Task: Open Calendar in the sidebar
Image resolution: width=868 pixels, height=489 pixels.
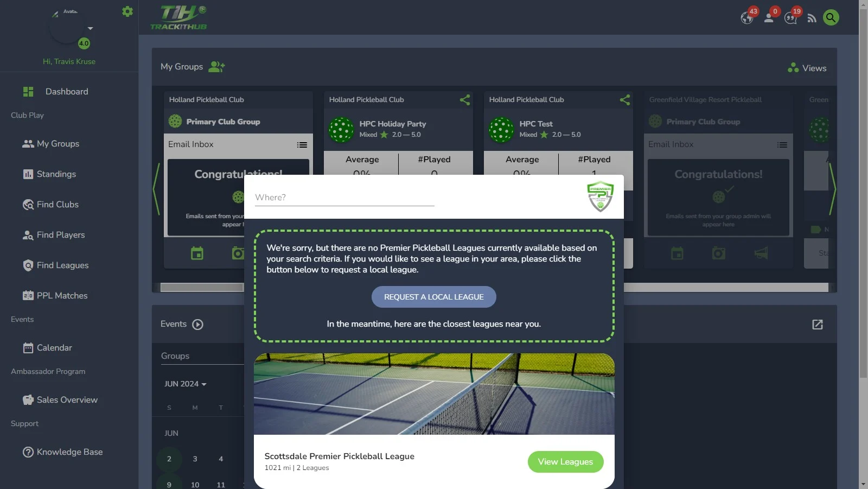Action: point(47,348)
